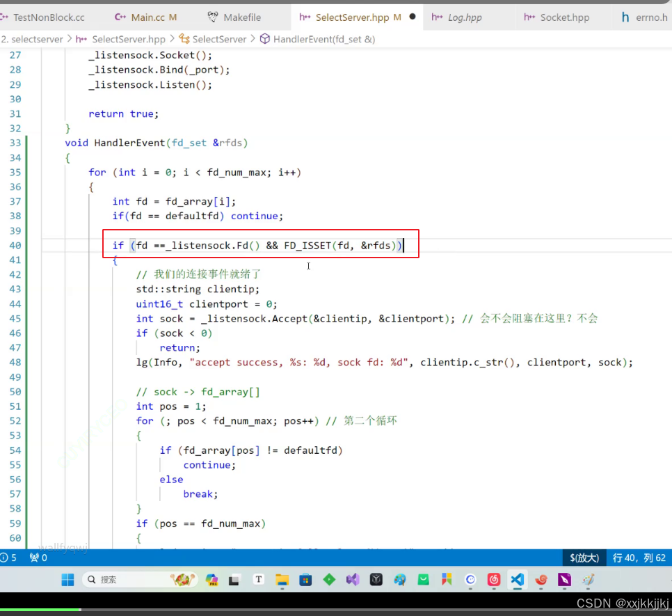Click the HandlerEvent(fd_set &) breadcrumb

pos(324,40)
